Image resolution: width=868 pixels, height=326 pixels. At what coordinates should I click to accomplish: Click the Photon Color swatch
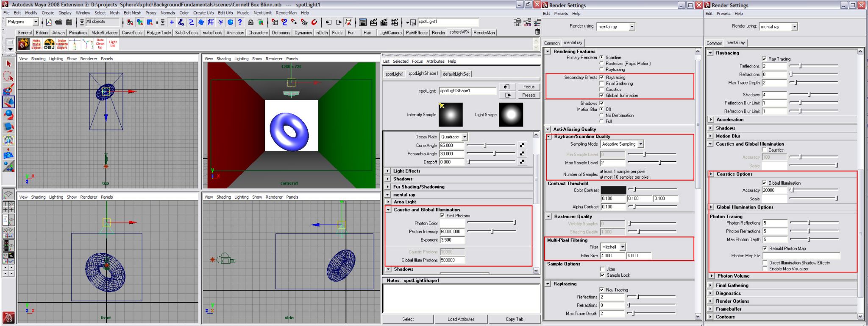[452, 223]
